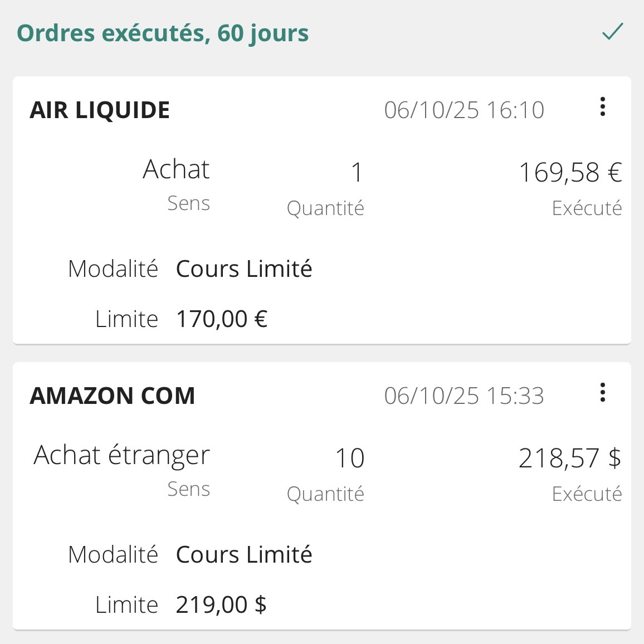Open AIR LIQUIDE order options menu
This screenshot has height=644, width=644.
tap(602, 106)
